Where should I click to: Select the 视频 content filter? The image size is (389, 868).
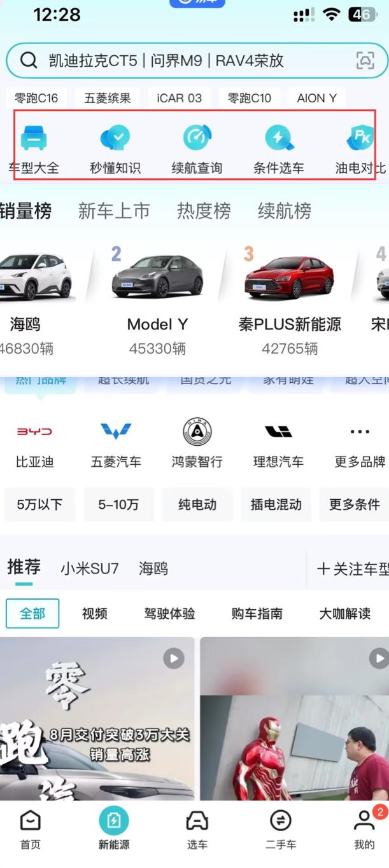pyautogui.click(x=95, y=614)
